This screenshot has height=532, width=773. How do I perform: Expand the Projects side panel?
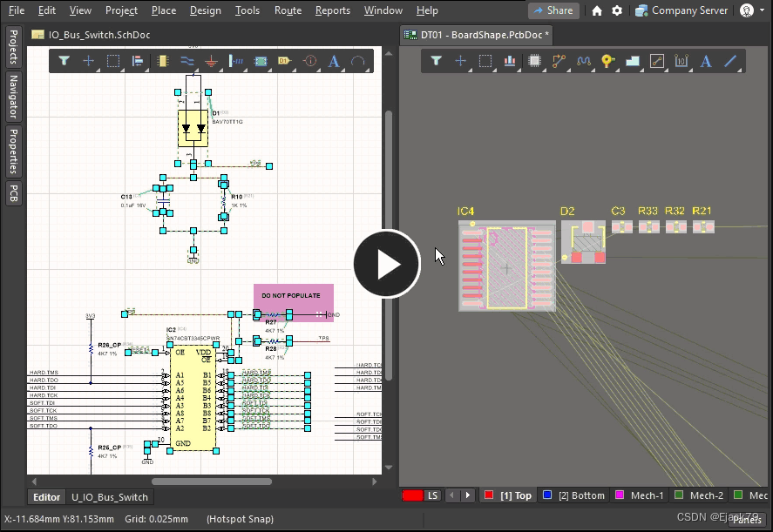13,47
